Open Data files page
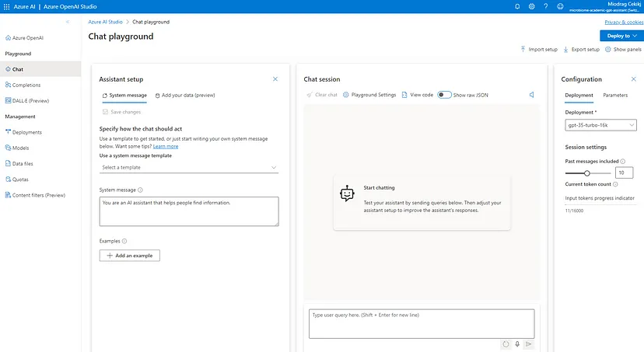The height and width of the screenshot is (352, 644). (19, 163)
